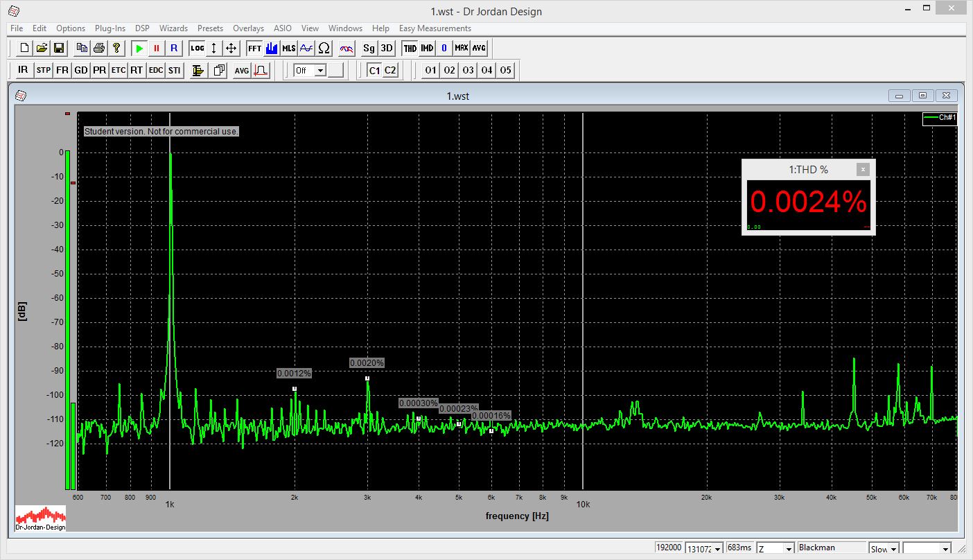973x560 pixels.
Task: Open the Sg spectrogram view
Action: coord(369,48)
